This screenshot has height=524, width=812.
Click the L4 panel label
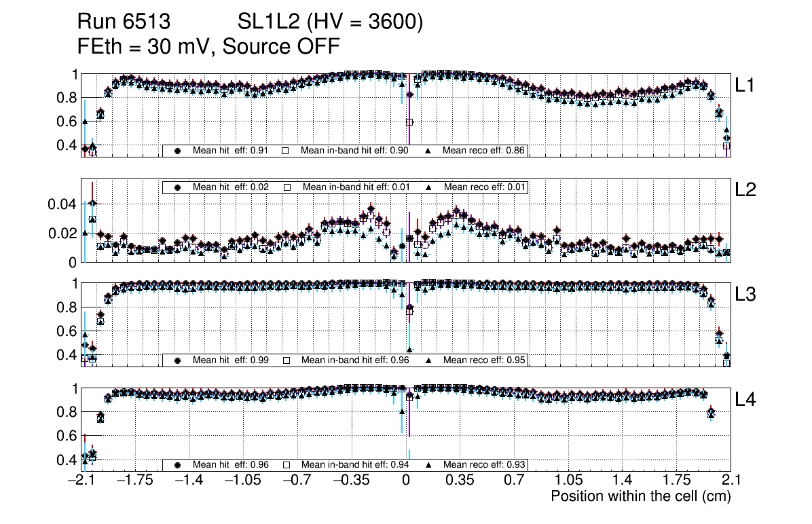coord(747,400)
